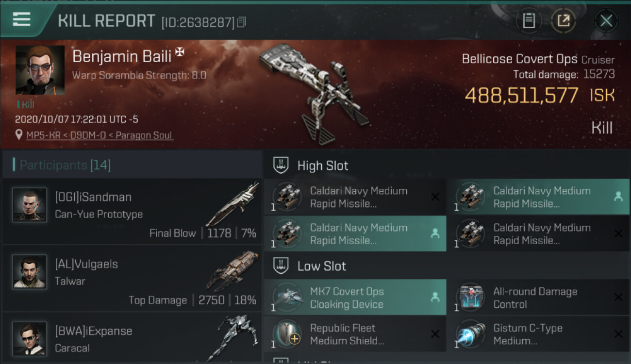This screenshot has height=364, width=631.
Task: Open iExpanse's Caracal participant entry
Action: pos(132,338)
